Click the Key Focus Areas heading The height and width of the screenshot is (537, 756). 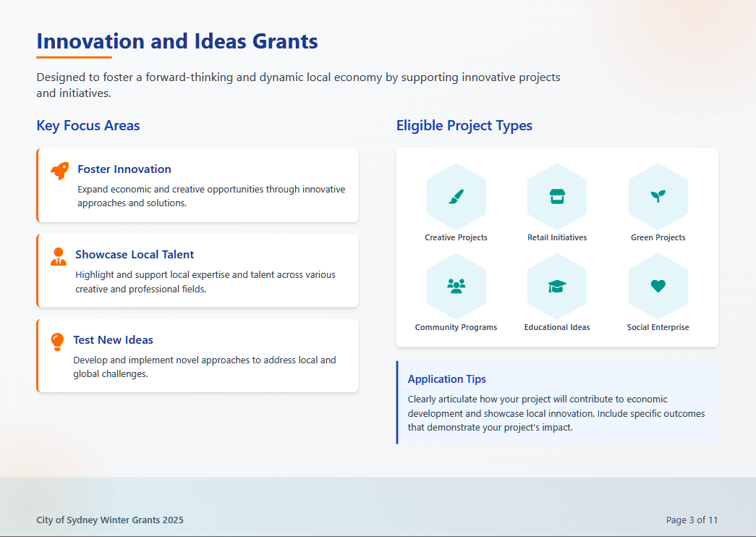pyautogui.click(x=88, y=126)
